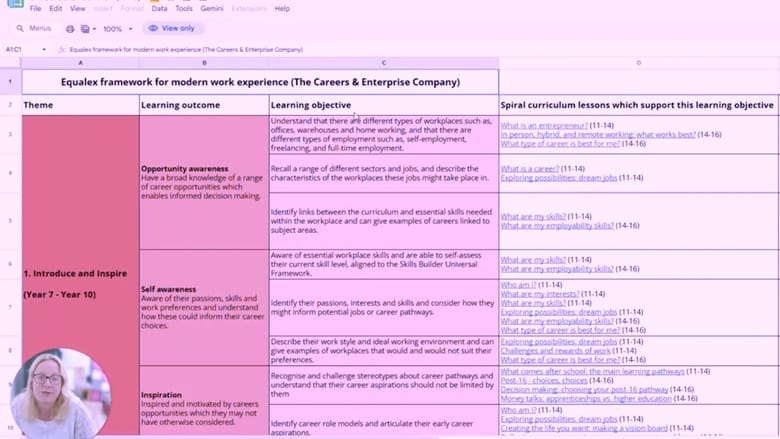Select the 'Learning outcome' header cell
Screen dimensions: 780x439
tap(204, 105)
